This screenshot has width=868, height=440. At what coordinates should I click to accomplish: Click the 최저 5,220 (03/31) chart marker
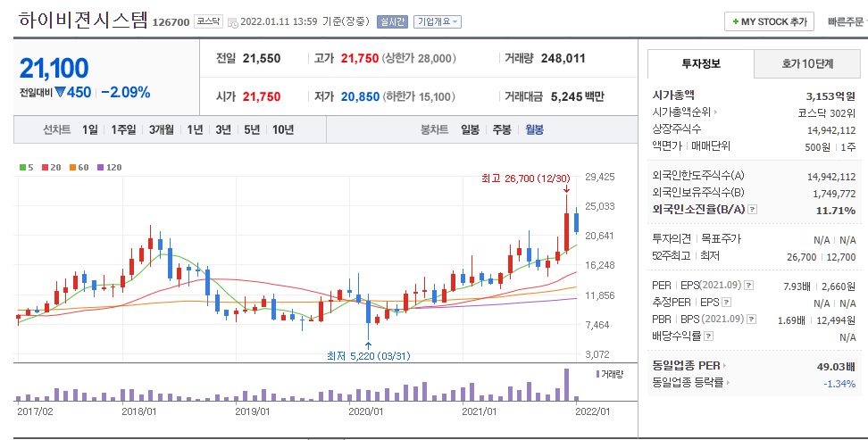pos(369,356)
